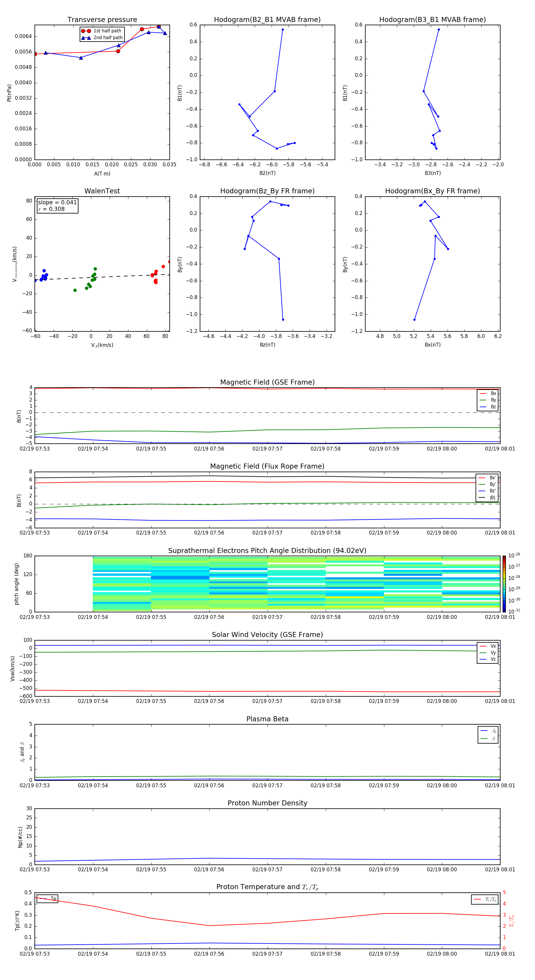This screenshot has width=535, height=980.
Task: Click the "Bx(nT)" x-axis label
Action: [432, 345]
